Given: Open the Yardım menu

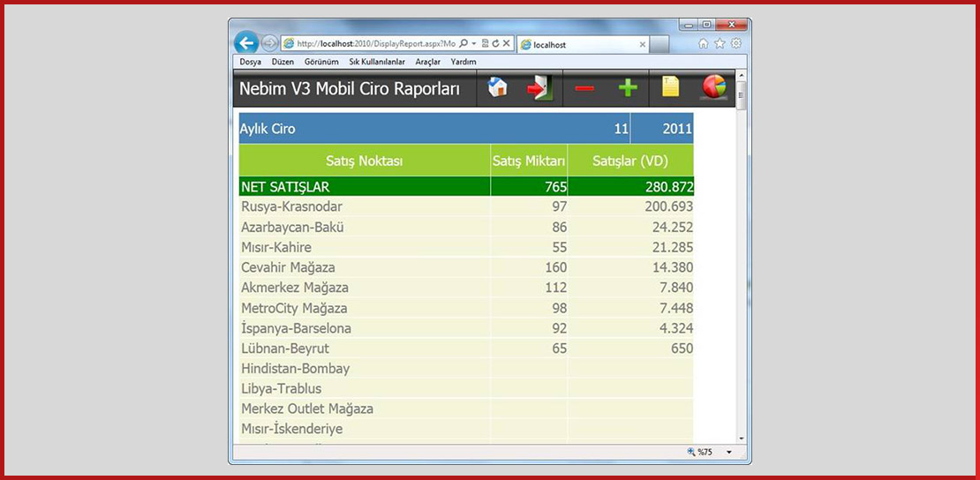Looking at the screenshot, I should point(464,62).
